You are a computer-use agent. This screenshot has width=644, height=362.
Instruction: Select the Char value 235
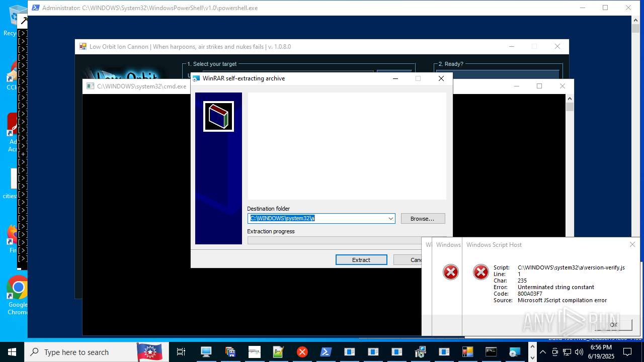(522, 281)
